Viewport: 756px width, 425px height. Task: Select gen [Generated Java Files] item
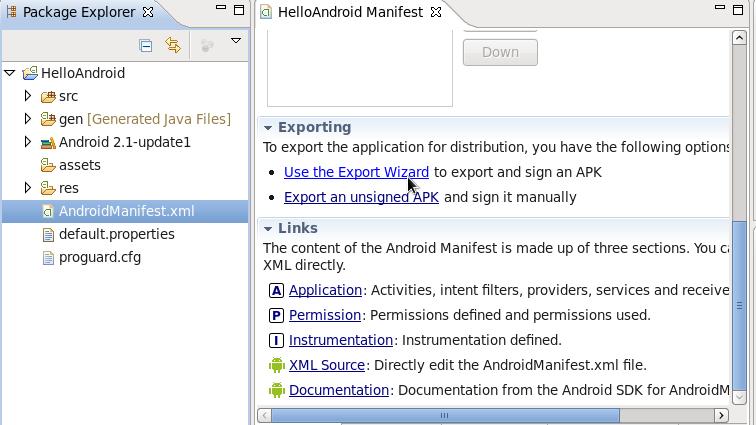click(x=145, y=119)
